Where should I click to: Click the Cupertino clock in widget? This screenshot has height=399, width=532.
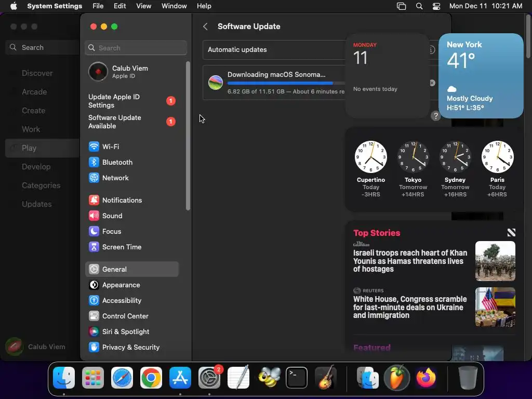click(371, 157)
